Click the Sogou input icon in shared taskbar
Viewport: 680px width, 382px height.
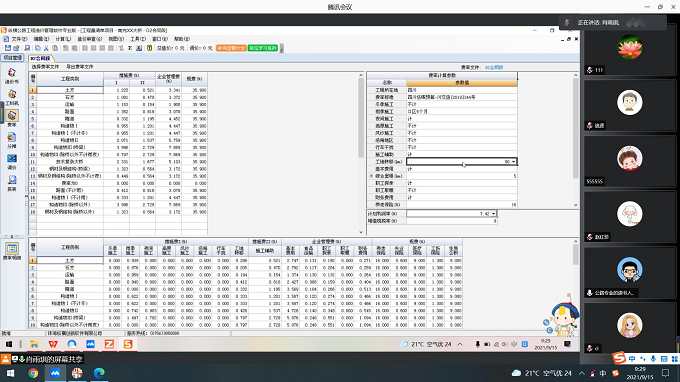pyautogui.click(x=128, y=344)
